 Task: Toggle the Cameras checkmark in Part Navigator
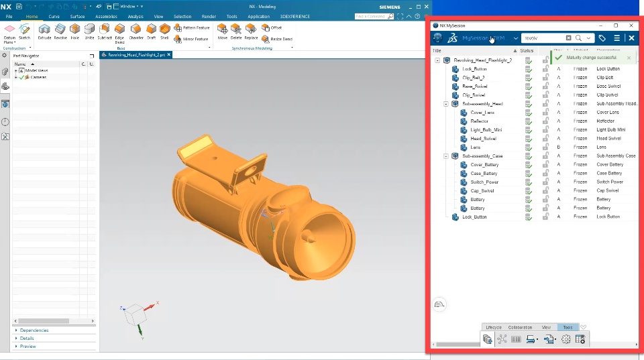21,77
